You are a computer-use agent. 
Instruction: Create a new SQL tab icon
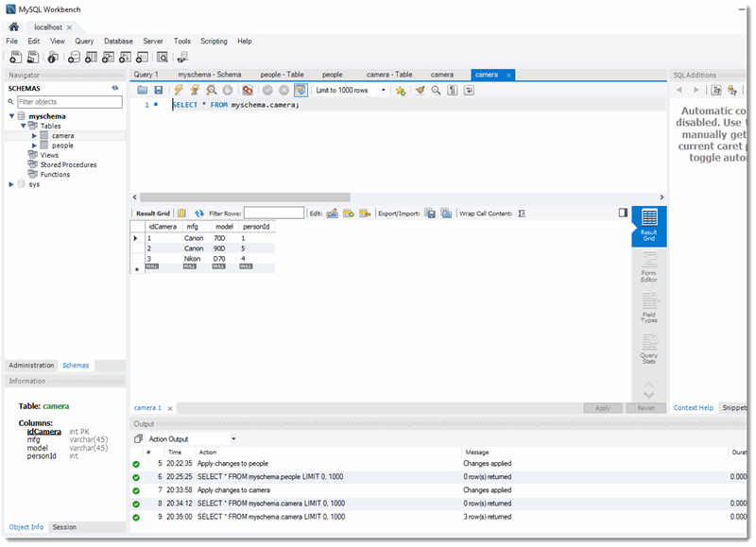click(15, 58)
